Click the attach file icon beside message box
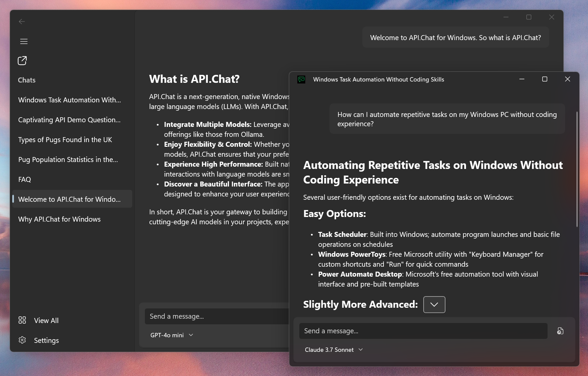 [x=560, y=331]
